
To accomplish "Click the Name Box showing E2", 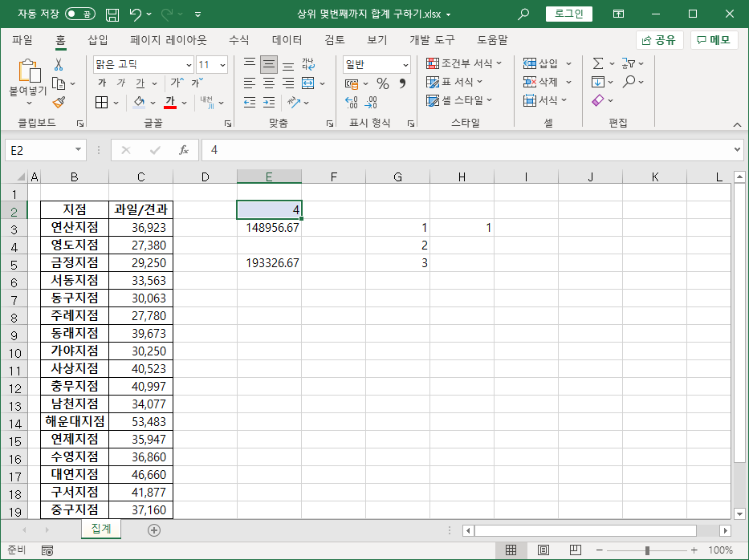I will [39, 150].
